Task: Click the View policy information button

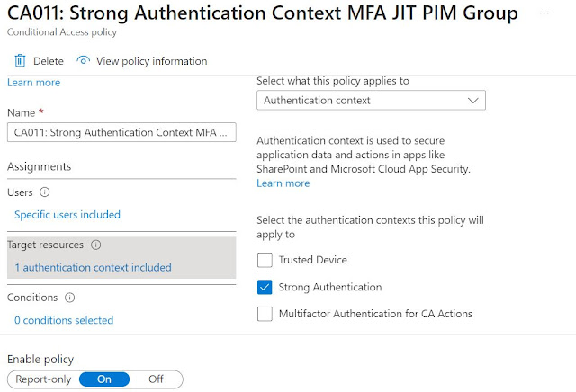Action: click(151, 61)
